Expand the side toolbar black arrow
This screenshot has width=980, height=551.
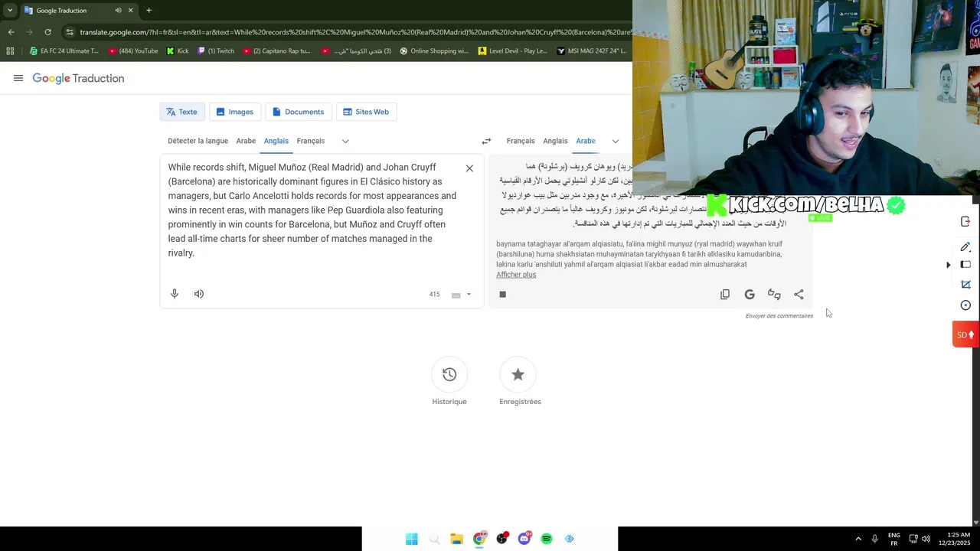949,265
